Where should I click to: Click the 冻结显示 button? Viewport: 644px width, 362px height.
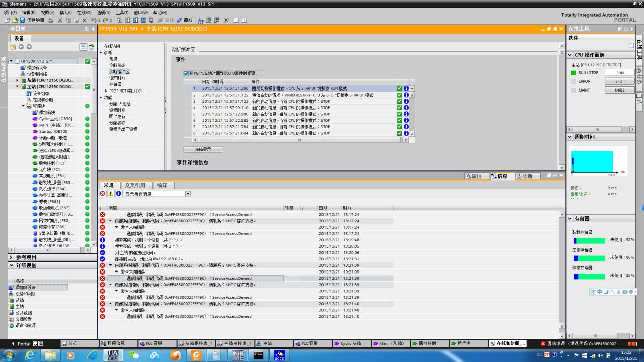[203, 149]
